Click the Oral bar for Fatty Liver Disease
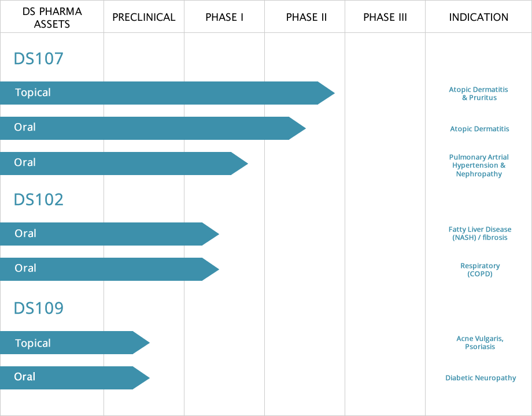The image size is (532, 416). point(104,234)
